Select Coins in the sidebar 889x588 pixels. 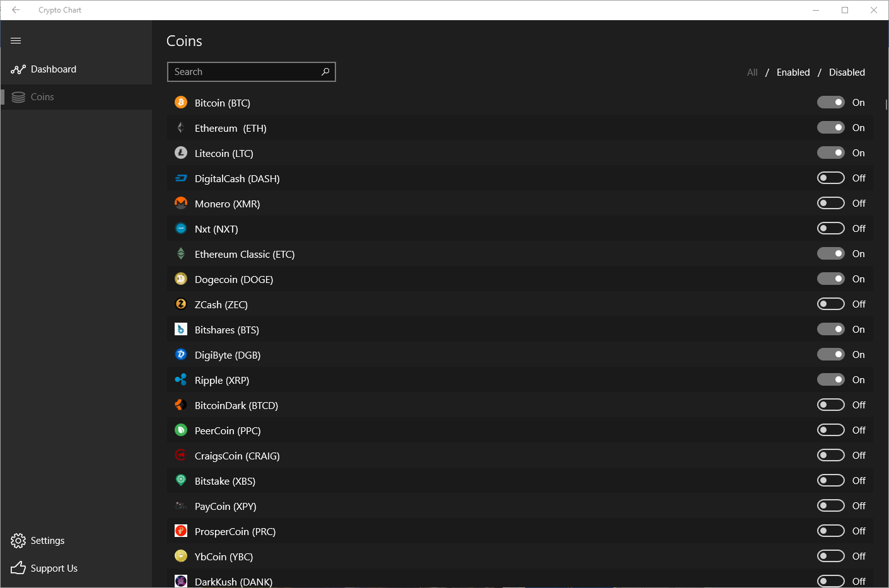pyautogui.click(x=76, y=97)
